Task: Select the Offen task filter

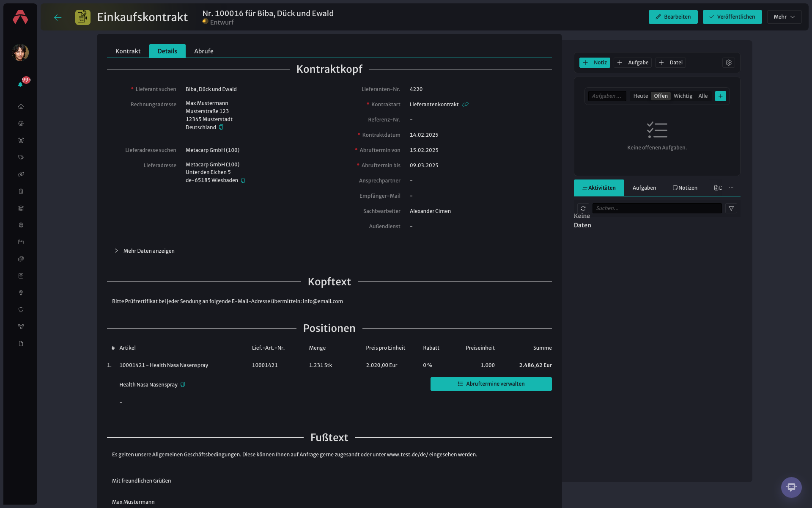Action: coord(661,96)
